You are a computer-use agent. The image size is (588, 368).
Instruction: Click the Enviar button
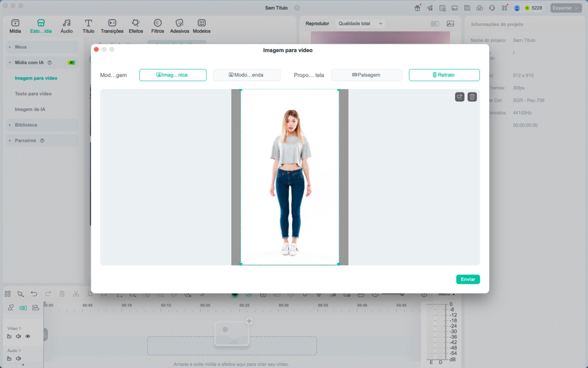pyautogui.click(x=468, y=279)
